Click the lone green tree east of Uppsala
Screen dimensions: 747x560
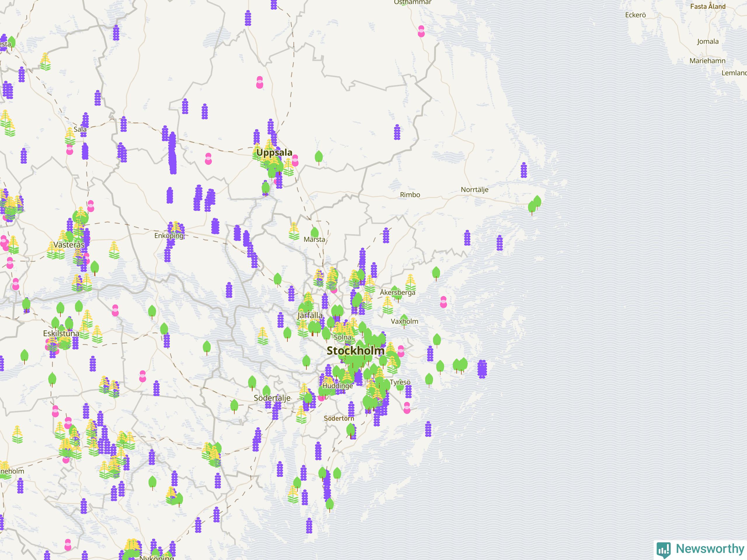coord(318,157)
